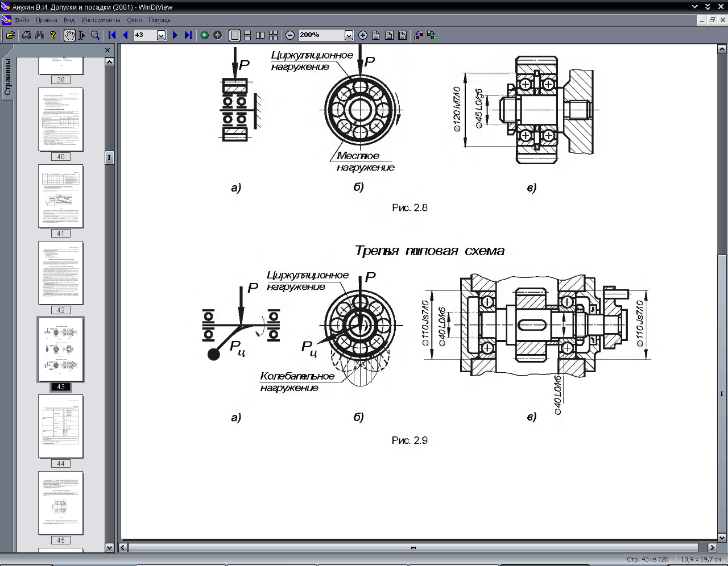Screen dimensions: 728x566
Task: Select the magnifying glass zoom tool
Action: coord(95,35)
